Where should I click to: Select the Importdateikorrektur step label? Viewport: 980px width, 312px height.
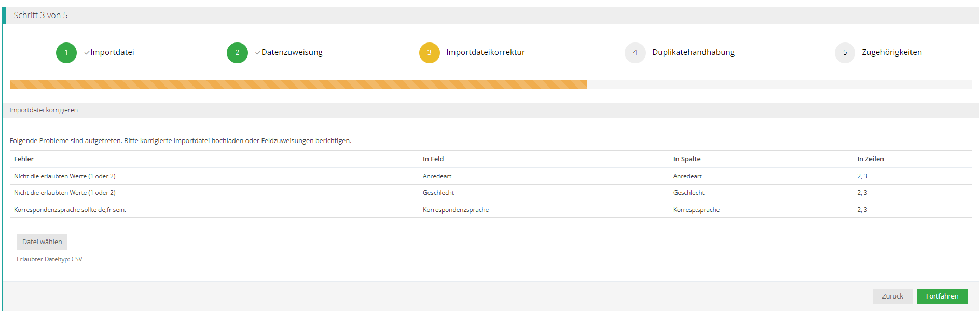tap(485, 52)
